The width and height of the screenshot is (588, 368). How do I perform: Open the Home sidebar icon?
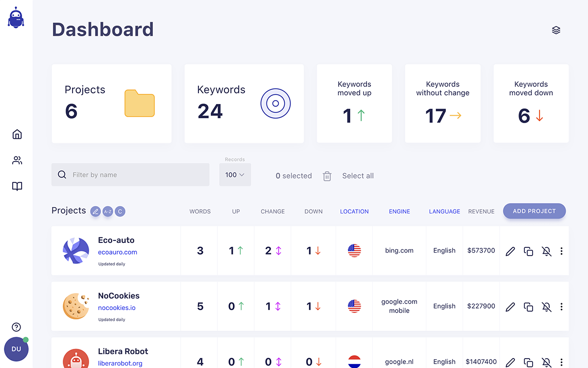coord(17,134)
